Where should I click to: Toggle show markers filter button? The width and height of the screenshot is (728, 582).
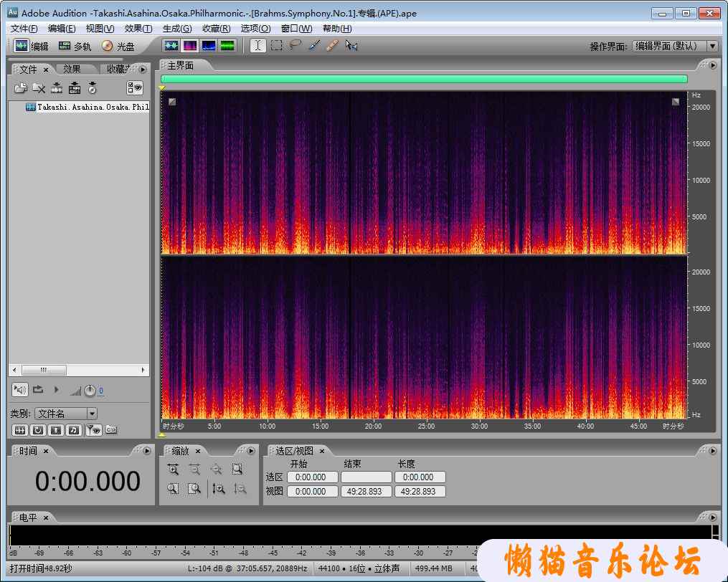(x=94, y=430)
